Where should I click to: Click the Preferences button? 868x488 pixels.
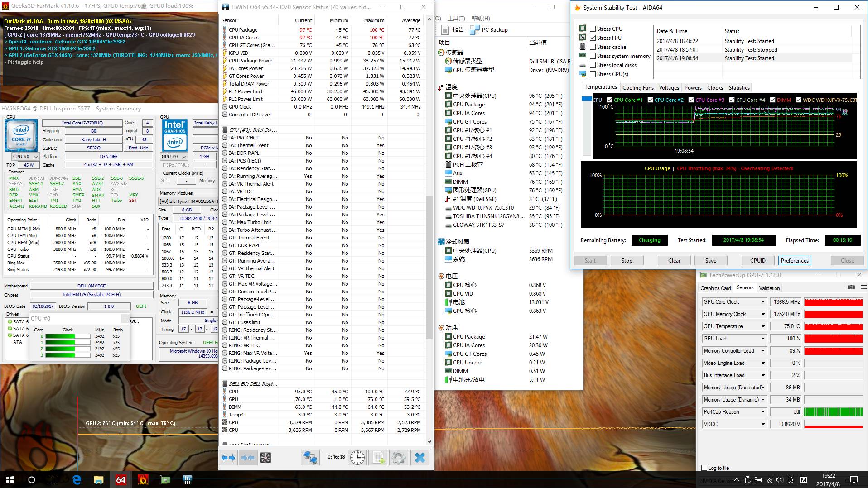click(794, 261)
